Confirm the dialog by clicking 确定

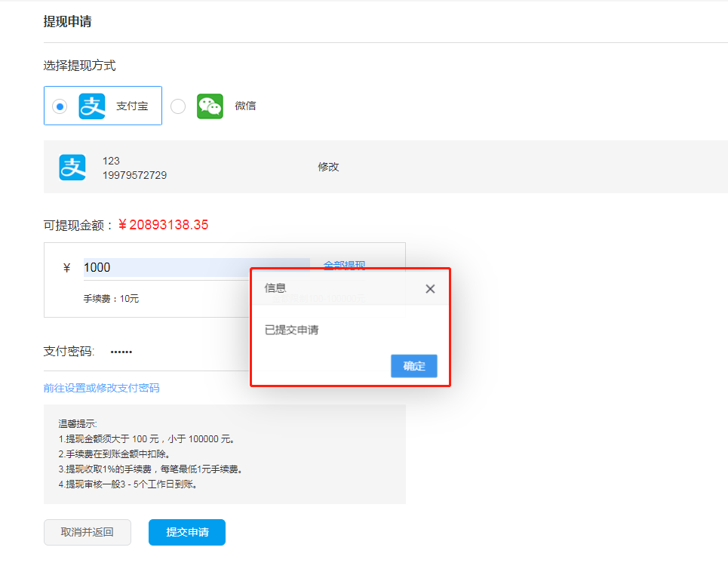413,366
